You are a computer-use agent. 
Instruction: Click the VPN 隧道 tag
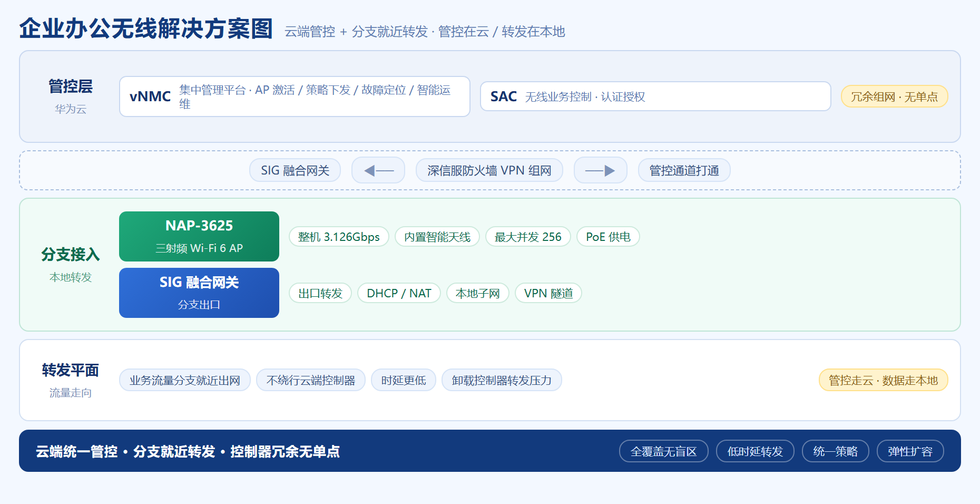[x=548, y=293]
